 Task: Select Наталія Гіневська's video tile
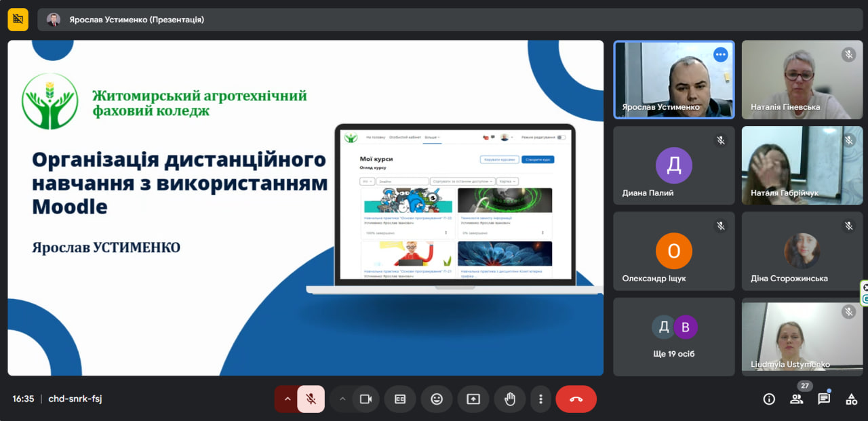(x=802, y=79)
